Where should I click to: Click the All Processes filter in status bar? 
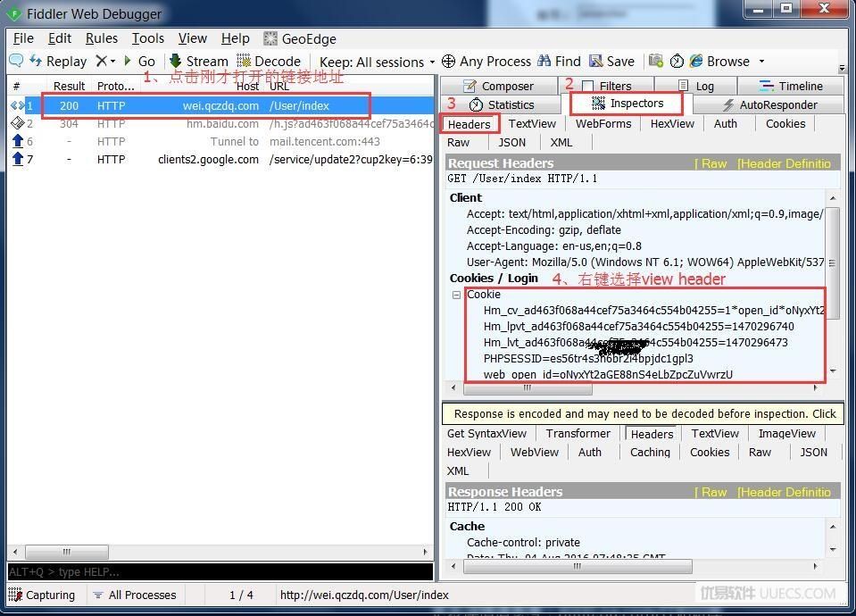(135, 595)
